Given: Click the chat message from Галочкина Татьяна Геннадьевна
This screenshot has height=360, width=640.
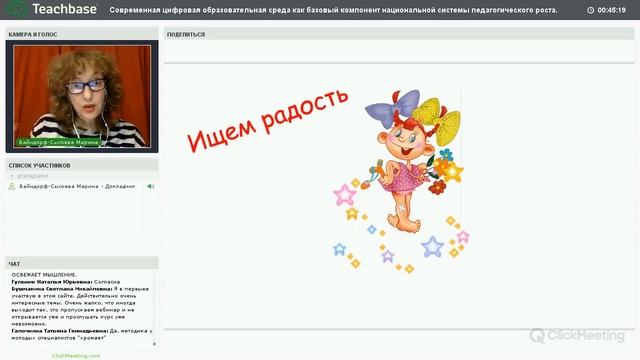Looking at the screenshot, I should click(x=82, y=334).
